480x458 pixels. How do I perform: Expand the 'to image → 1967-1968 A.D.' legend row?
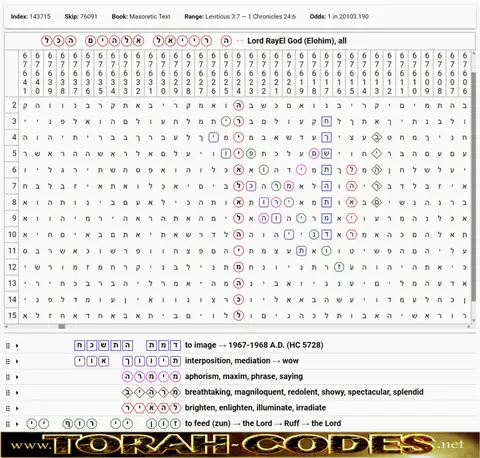coord(17,346)
